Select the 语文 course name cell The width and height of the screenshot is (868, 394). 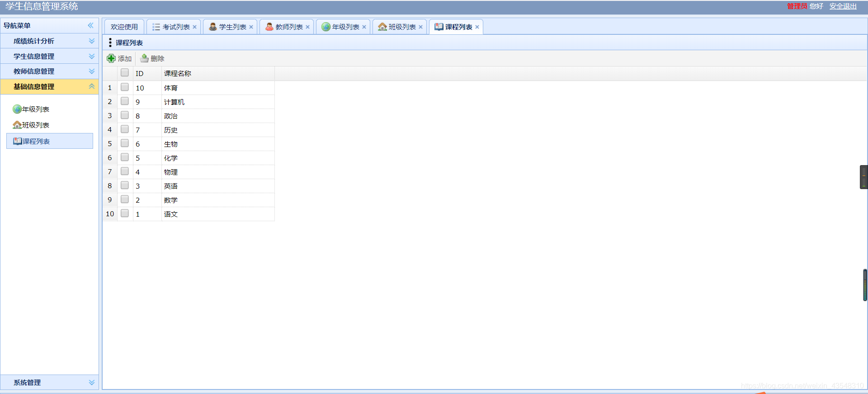click(x=218, y=214)
